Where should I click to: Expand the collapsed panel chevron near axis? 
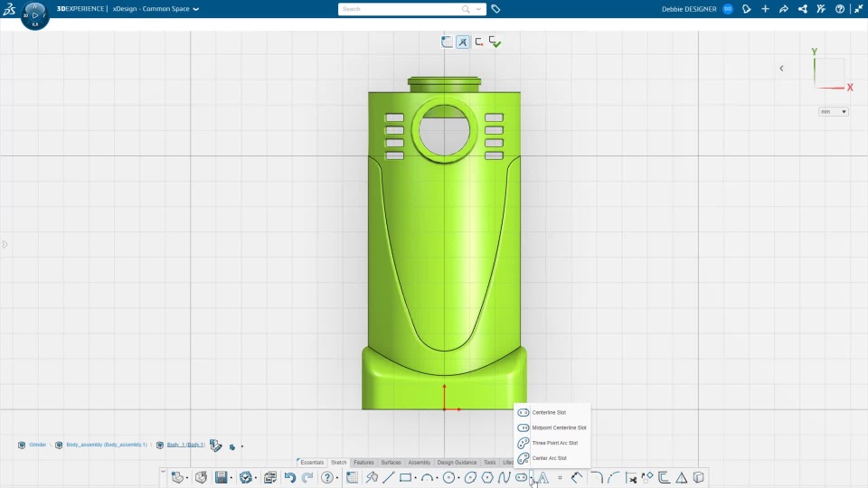click(781, 68)
